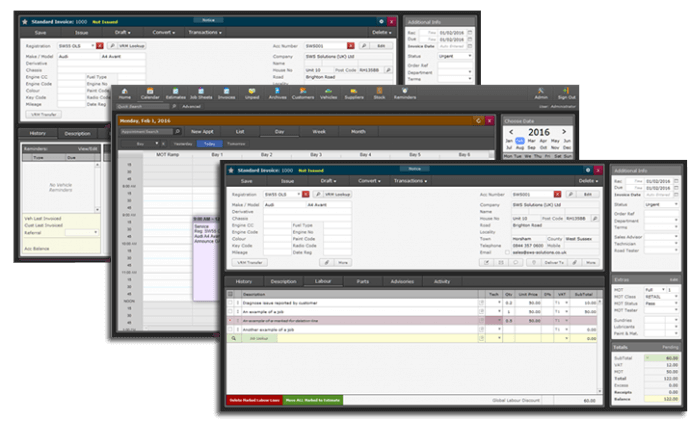The height and width of the screenshot is (421, 690).
Task: Switch to the History tab in front invoice
Action: 243,281
